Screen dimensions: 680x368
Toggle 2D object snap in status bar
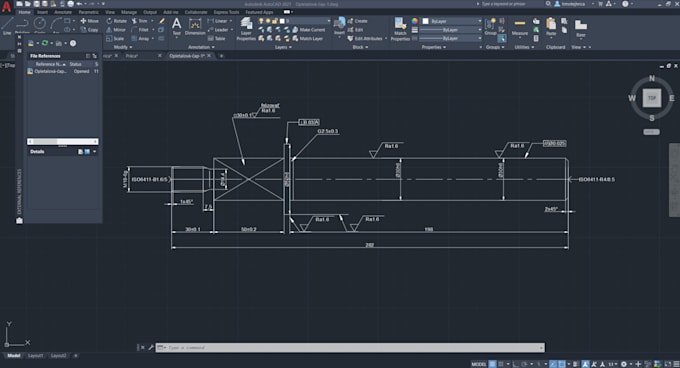562,364
